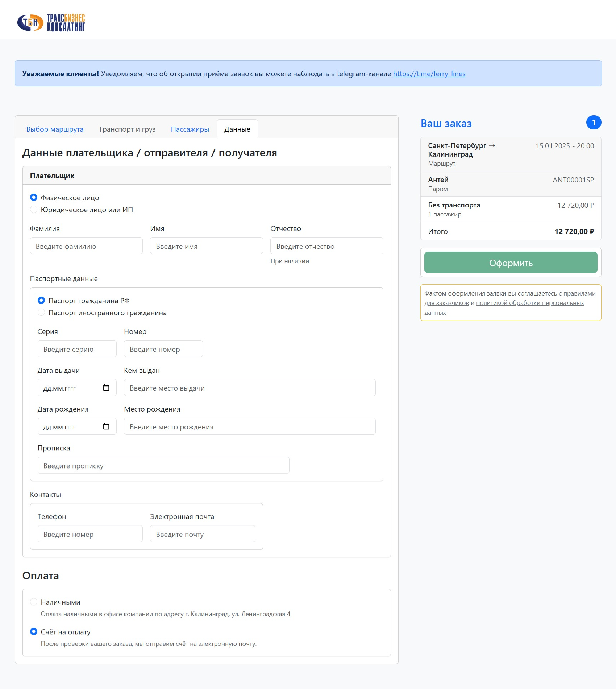Viewport: 616px width, 689px height.
Task: Open calendar picker for Дата выдачи
Action: [106, 388]
